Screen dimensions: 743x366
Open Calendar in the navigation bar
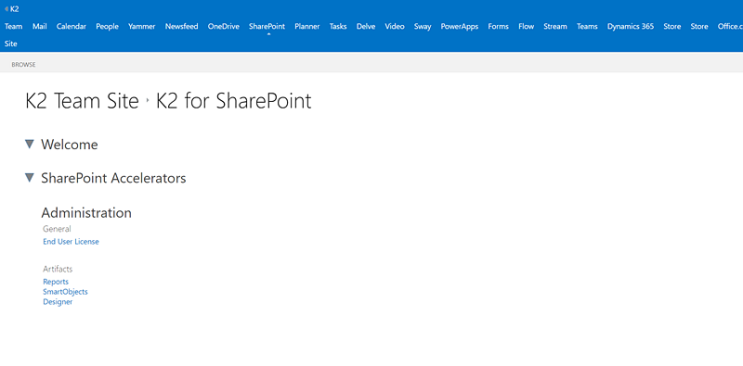pyautogui.click(x=72, y=27)
